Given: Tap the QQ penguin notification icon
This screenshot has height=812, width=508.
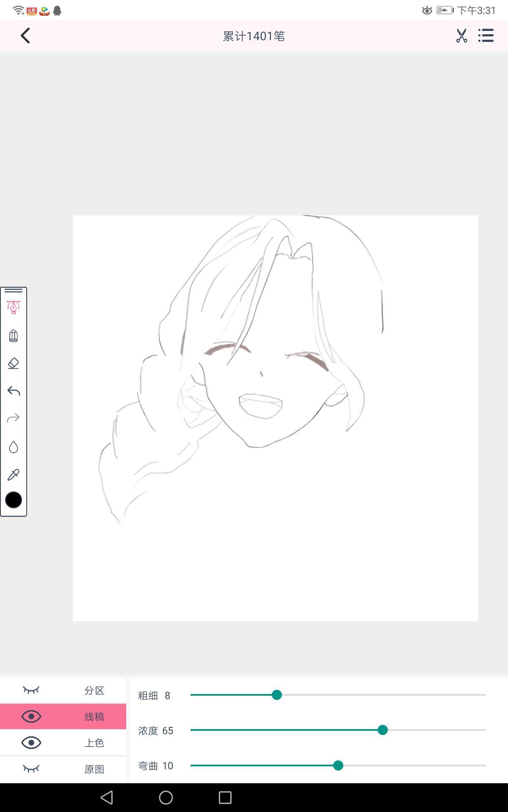Looking at the screenshot, I should 57,11.
